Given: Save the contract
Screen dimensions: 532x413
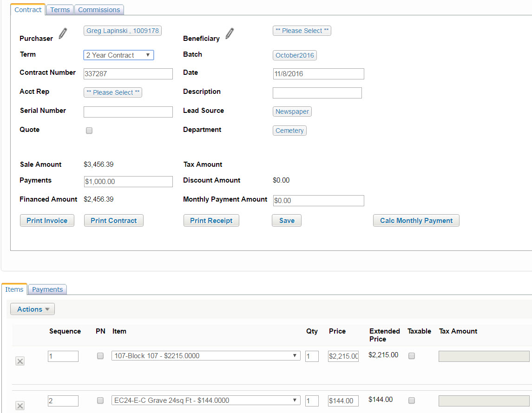Looking at the screenshot, I should tap(286, 221).
